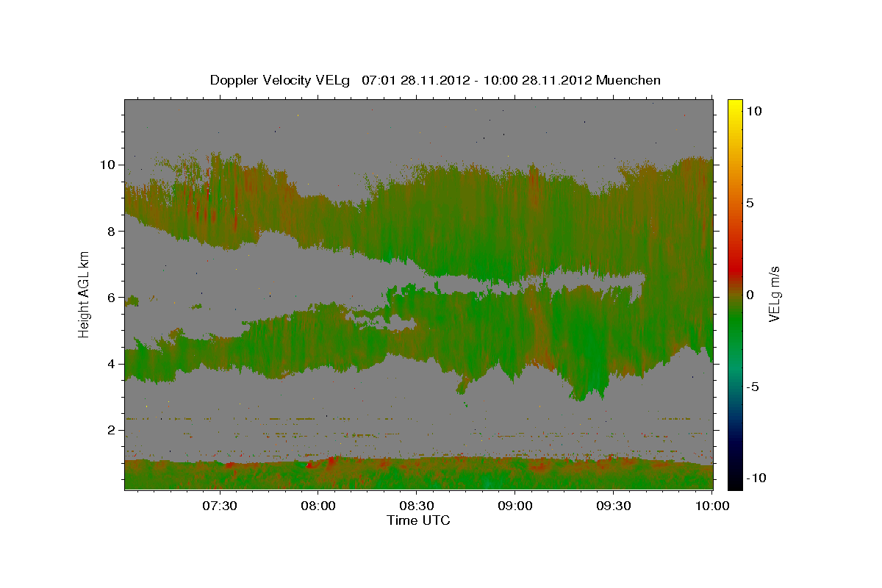Viewport: 882px width, 588px height.
Task: Click the Height AGL km axis title
Action: (85, 294)
